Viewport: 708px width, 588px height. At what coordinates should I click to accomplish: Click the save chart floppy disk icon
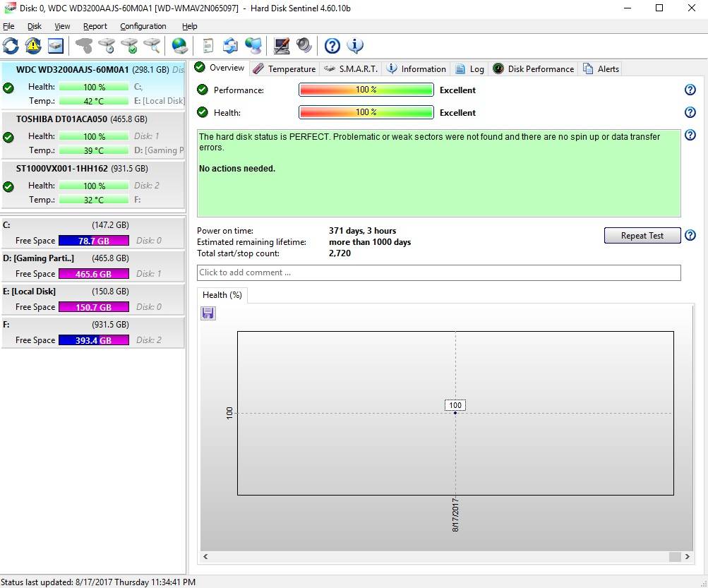point(208,313)
